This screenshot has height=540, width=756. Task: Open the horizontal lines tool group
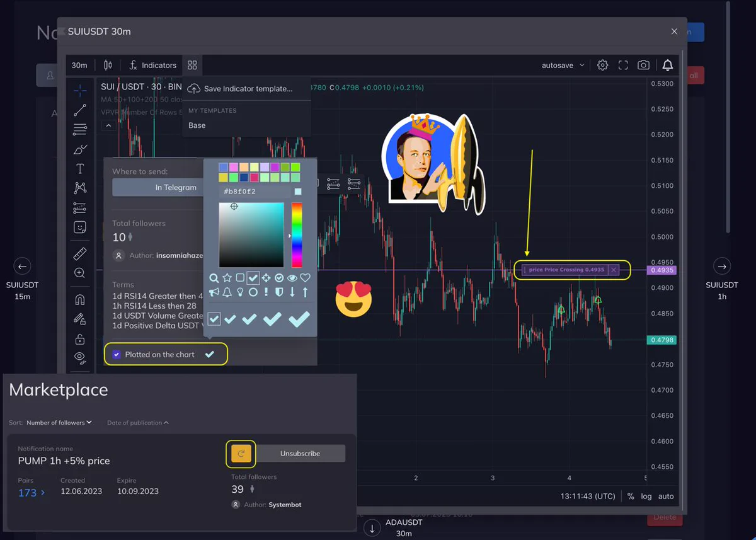[x=80, y=130]
